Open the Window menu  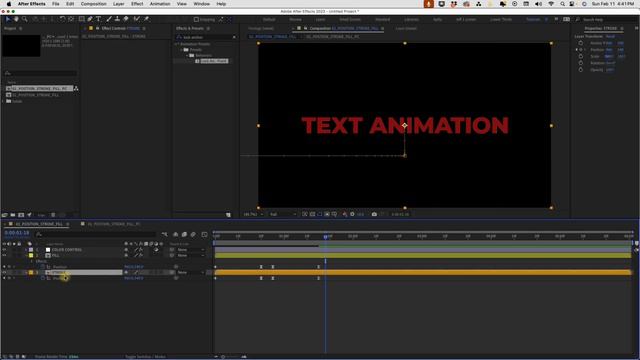click(201, 4)
